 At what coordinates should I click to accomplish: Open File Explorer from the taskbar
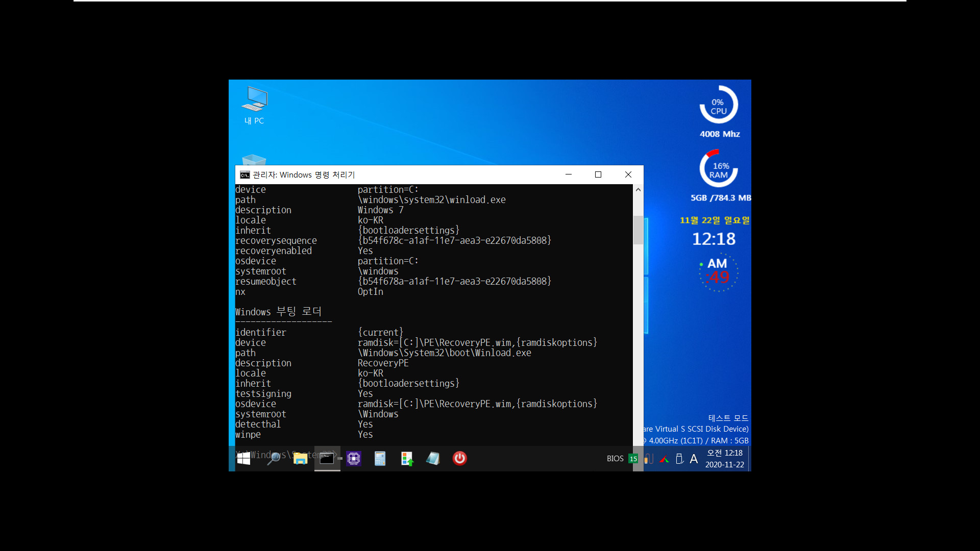(300, 458)
